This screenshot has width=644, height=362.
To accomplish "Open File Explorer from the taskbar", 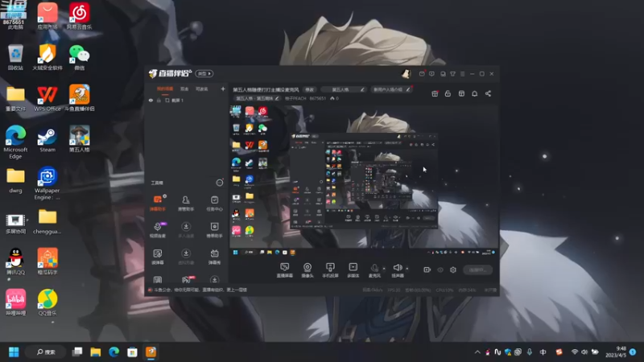I will pos(96,352).
